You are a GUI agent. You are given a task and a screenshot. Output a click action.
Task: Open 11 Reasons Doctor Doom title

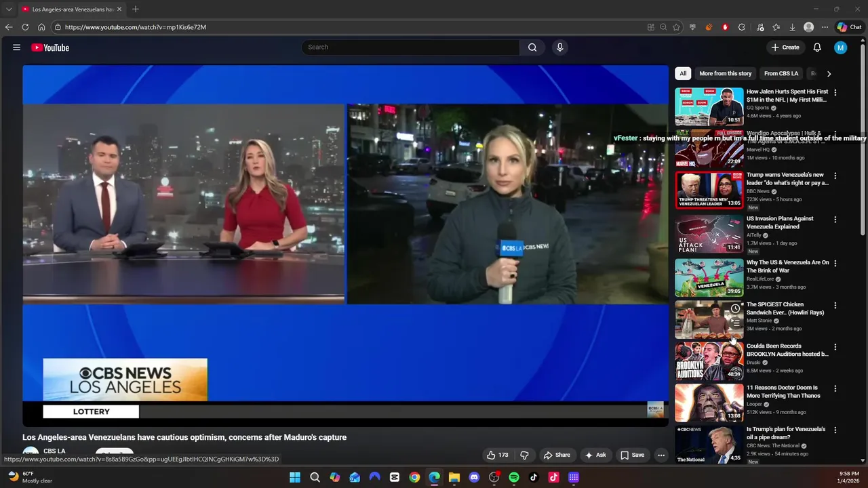point(783,392)
